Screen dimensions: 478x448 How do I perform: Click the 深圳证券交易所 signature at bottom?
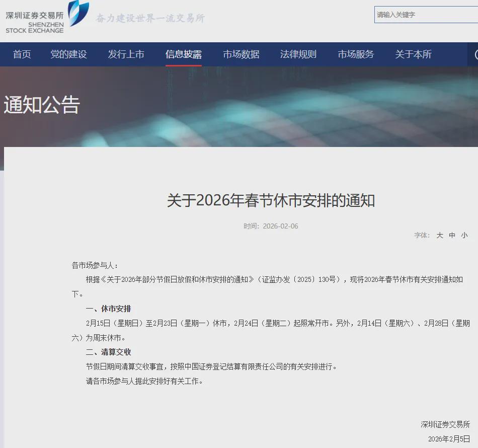(445, 424)
